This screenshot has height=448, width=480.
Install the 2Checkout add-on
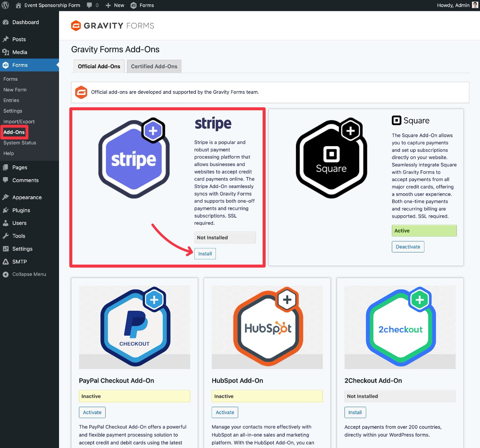pos(355,412)
